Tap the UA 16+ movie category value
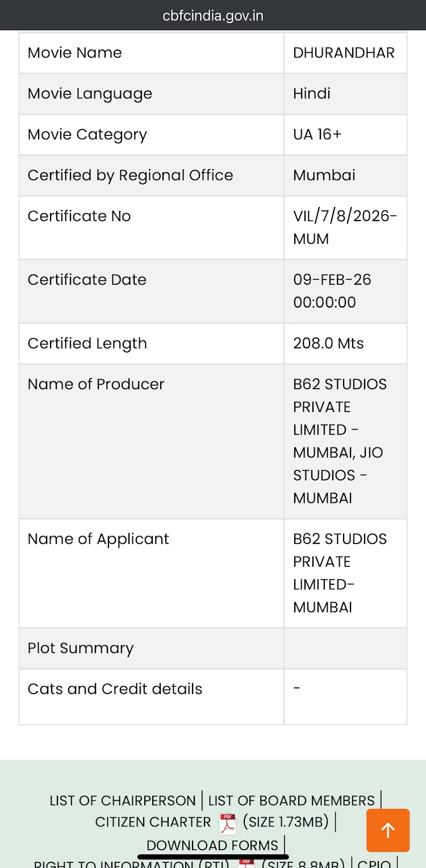 pos(318,135)
